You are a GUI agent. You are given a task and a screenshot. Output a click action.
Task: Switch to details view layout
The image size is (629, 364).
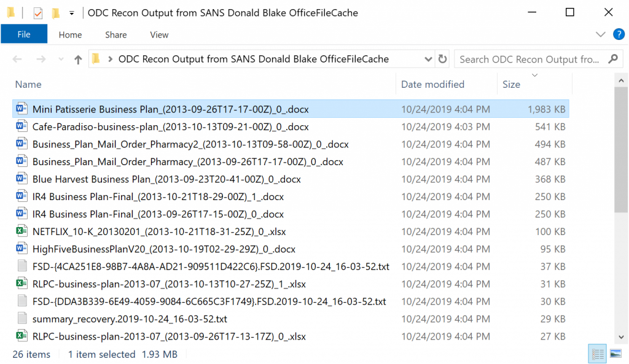click(597, 354)
